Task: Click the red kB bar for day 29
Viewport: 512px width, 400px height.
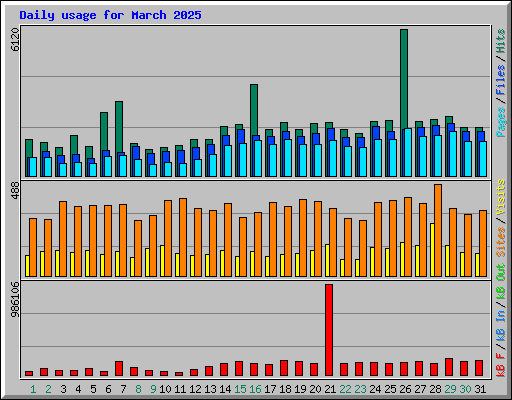Action: pos(449,367)
